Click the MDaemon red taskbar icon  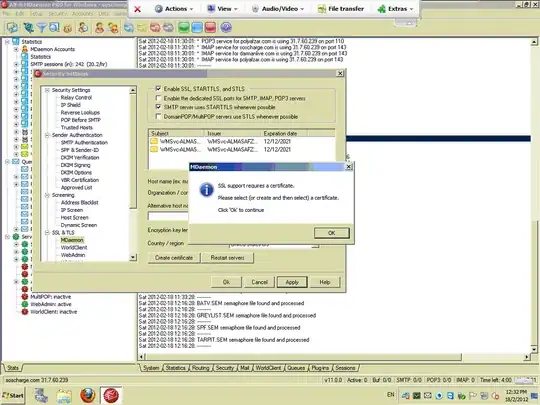[111, 395]
